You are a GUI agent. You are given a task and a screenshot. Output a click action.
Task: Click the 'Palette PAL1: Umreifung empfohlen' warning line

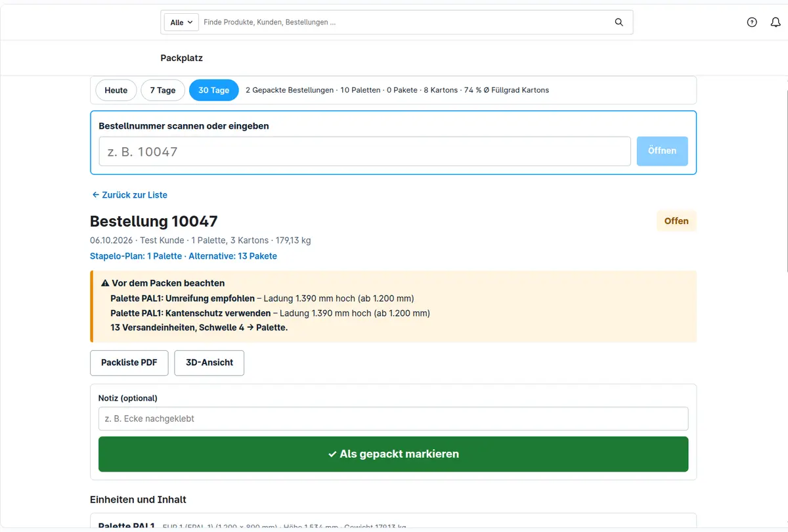[262, 298]
